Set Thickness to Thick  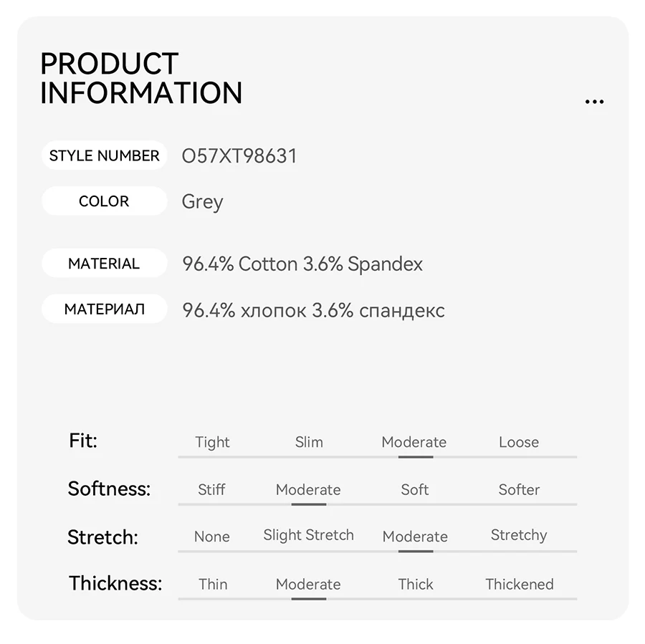coord(416,584)
